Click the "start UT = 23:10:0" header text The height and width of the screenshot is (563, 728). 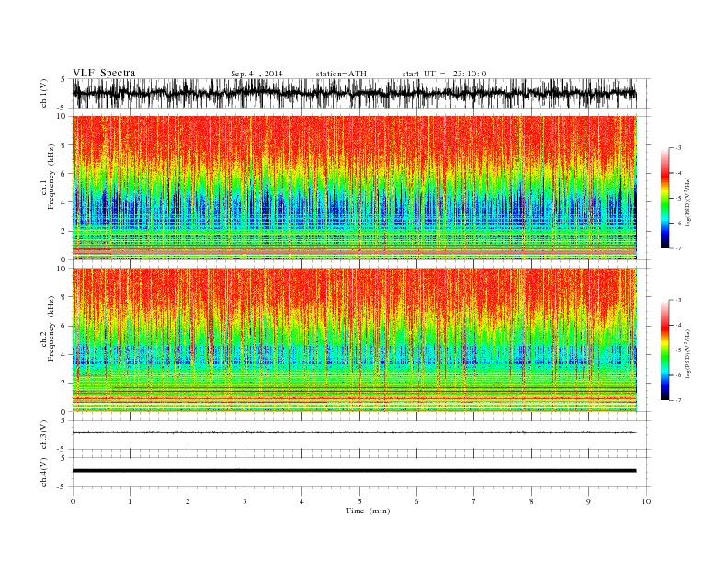(444, 74)
